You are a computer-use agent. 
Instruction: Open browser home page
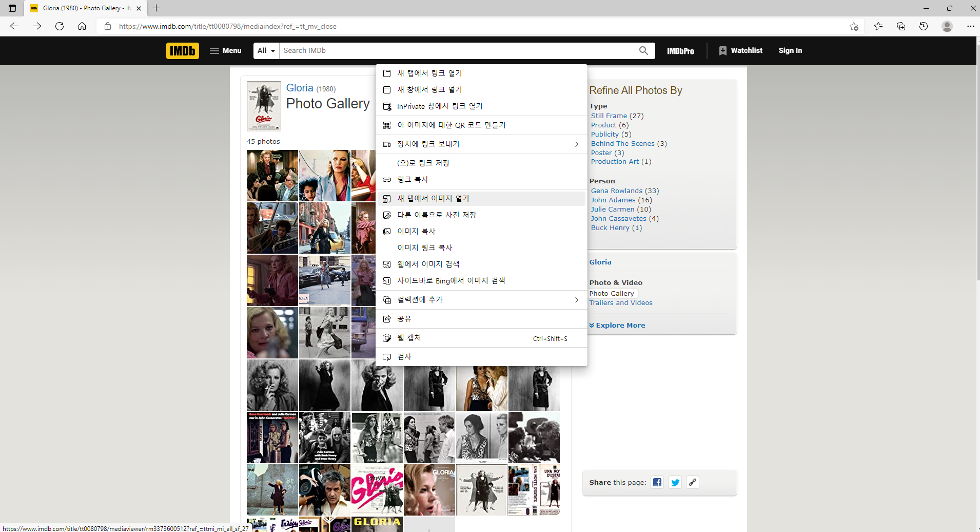coord(82,26)
